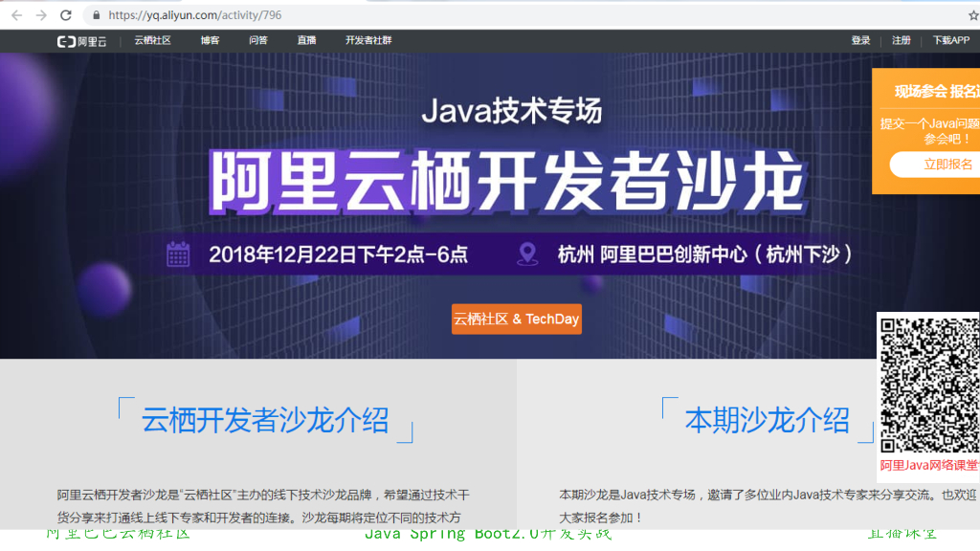The height and width of the screenshot is (551, 980).
Task: Click the venue text 杭州 阿里巴巴创新中心
Action: pos(704,254)
